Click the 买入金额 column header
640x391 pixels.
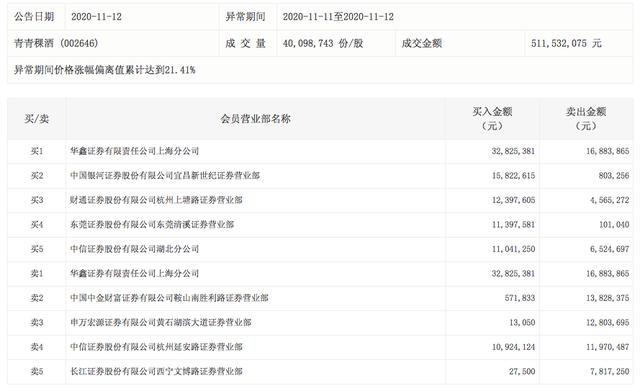pyautogui.click(x=492, y=118)
